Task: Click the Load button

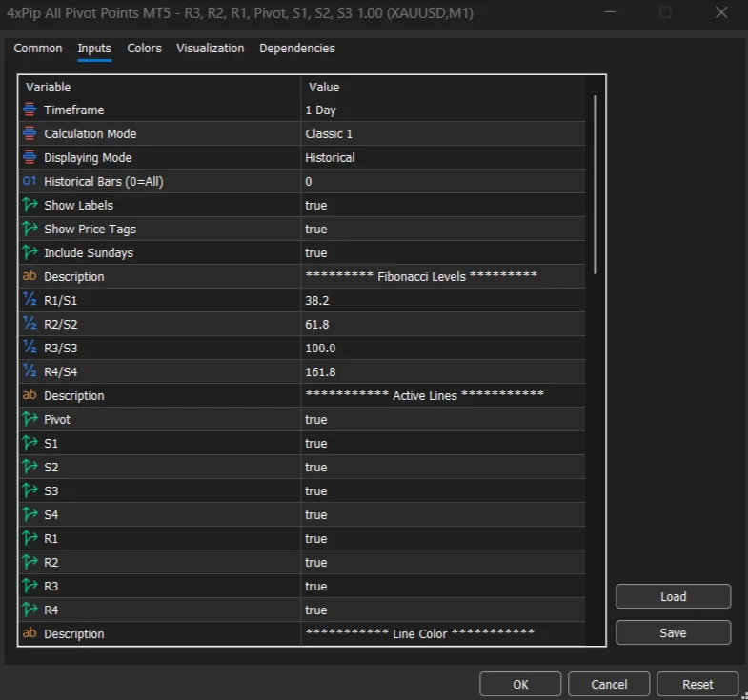Action: [673, 596]
